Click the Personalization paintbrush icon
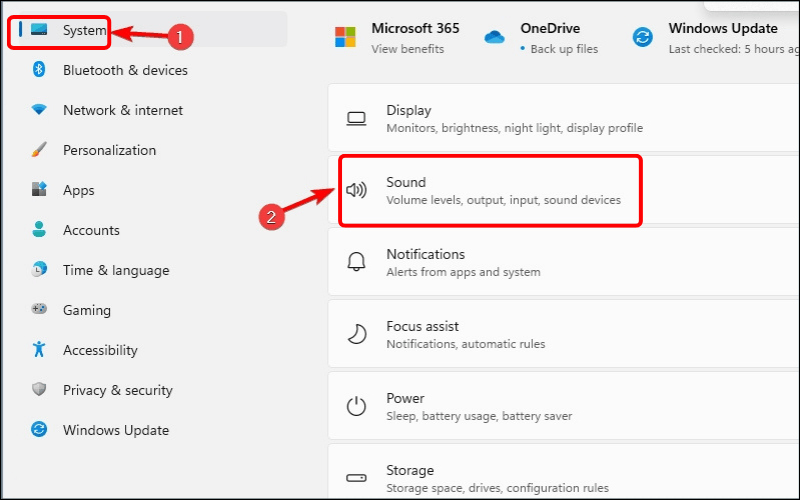Screen dimensions: 800x500 40,150
